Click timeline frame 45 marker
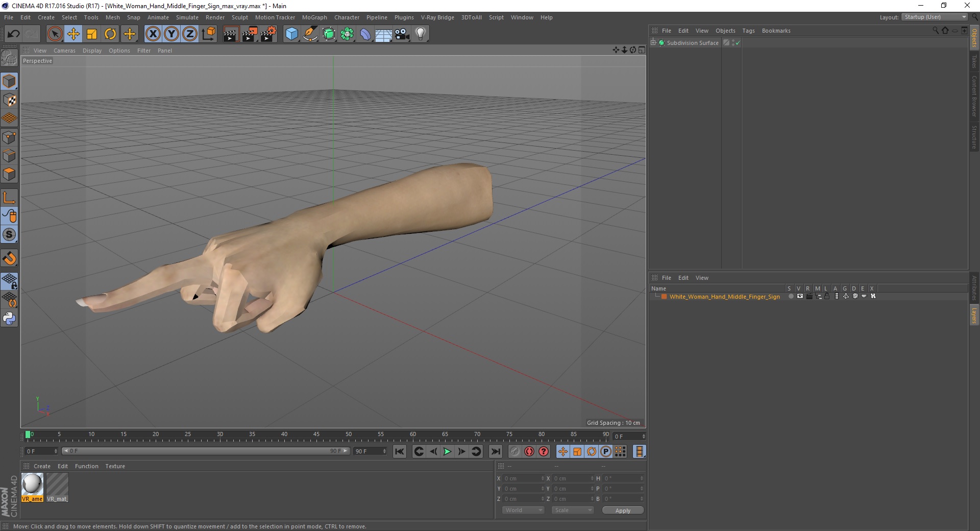The height and width of the screenshot is (531, 980). click(316, 435)
